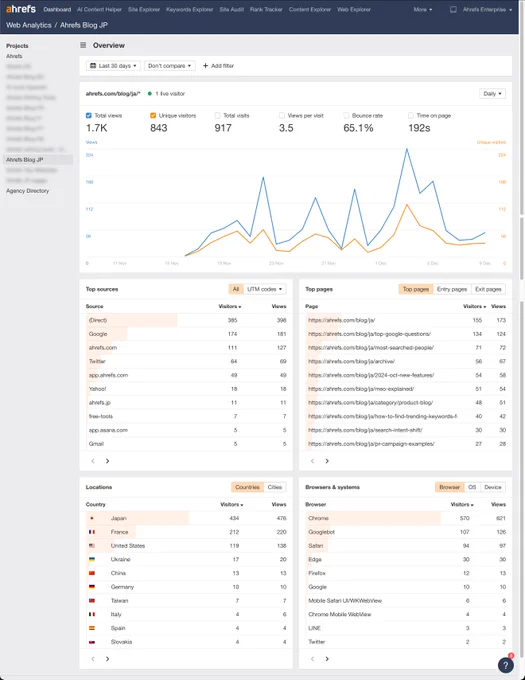525x680 pixels.
Task: Select Ahrefs Blog JP project in sidebar
Action: point(38,160)
